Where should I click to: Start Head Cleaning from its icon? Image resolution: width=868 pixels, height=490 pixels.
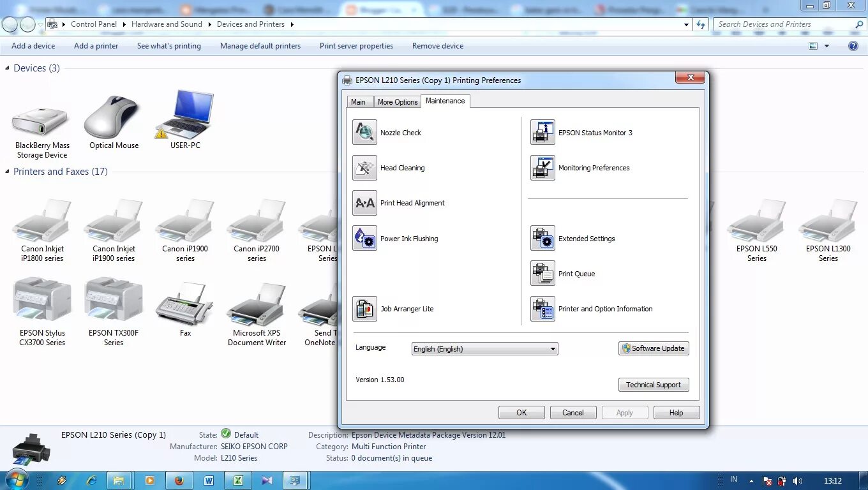(x=364, y=168)
